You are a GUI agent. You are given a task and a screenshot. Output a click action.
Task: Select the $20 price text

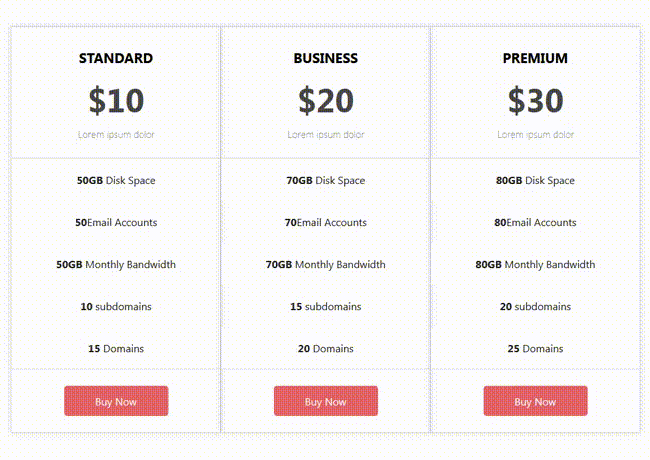coord(326,100)
